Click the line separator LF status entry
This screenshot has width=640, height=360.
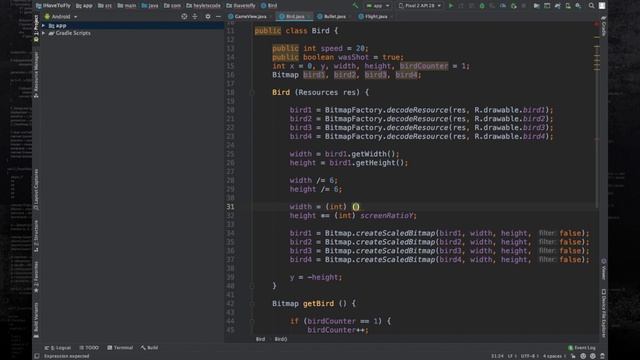(x=511, y=356)
